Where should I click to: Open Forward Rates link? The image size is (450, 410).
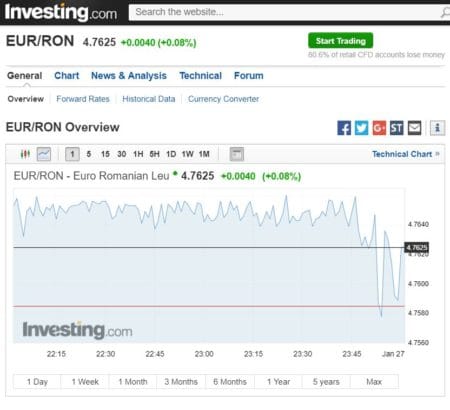click(83, 99)
